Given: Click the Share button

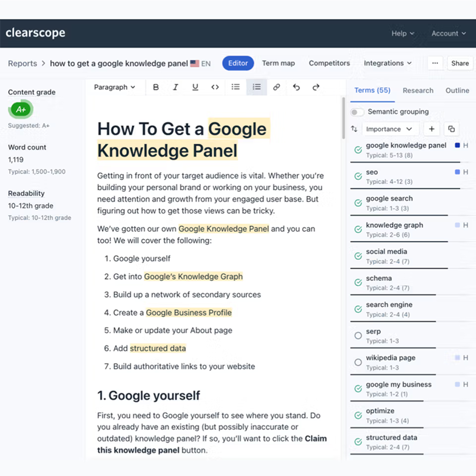Looking at the screenshot, I should tap(460, 63).
